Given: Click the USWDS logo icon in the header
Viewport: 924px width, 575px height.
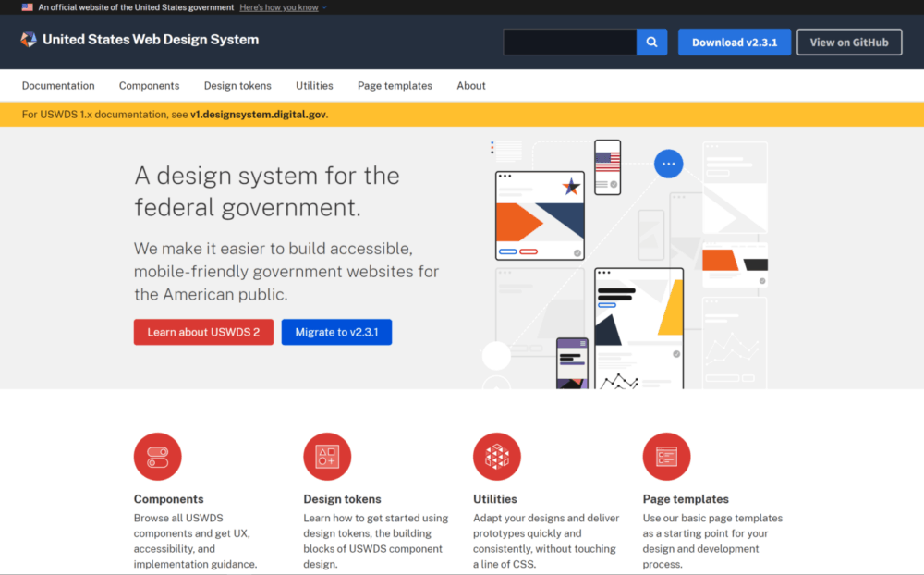Looking at the screenshot, I should pyautogui.click(x=28, y=40).
